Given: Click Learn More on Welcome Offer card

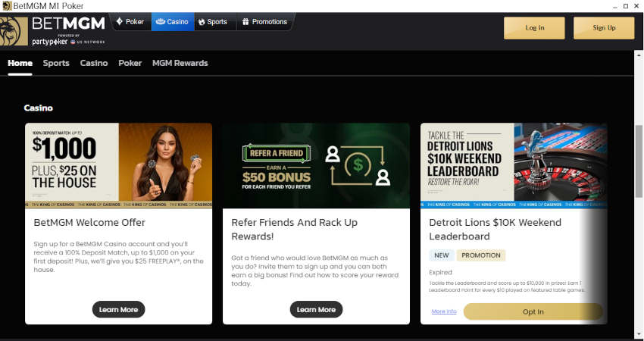Looking at the screenshot, I should coord(119,309).
